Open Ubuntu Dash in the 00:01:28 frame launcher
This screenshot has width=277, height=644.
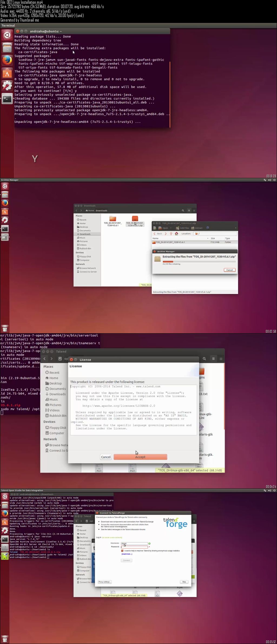point(7,35)
